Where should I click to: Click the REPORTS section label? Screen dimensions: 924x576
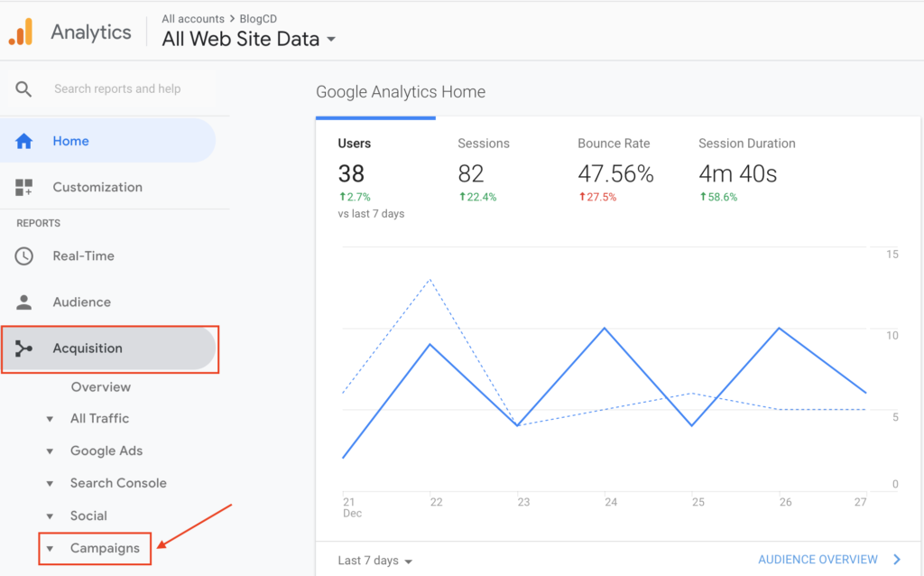point(38,223)
